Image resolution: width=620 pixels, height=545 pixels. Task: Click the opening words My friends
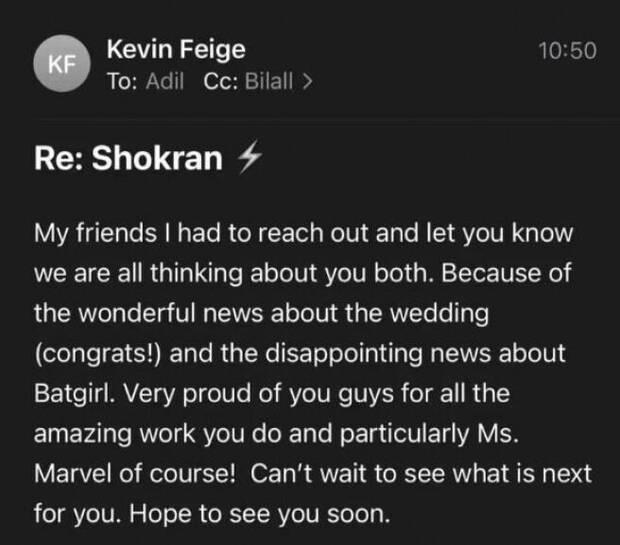tap(95, 233)
